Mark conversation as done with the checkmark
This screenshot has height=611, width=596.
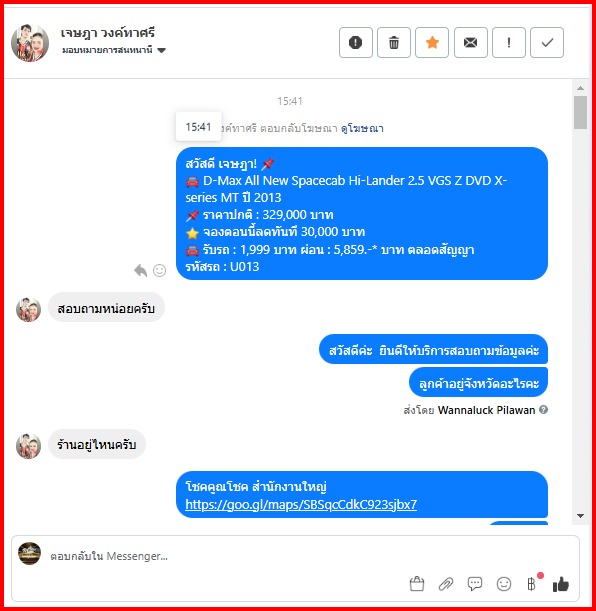547,42
